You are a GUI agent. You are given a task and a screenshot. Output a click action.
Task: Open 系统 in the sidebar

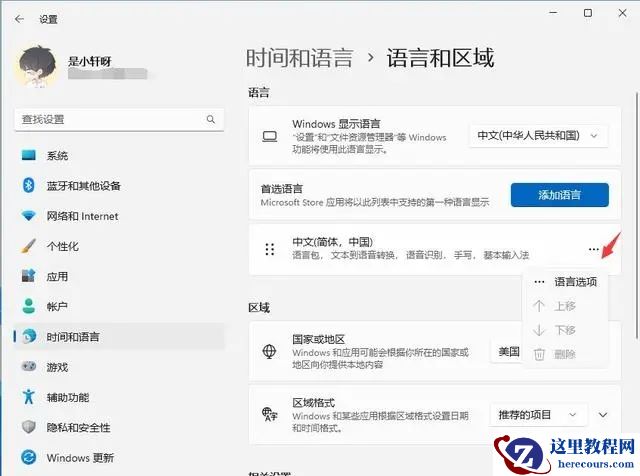[119, 156]
